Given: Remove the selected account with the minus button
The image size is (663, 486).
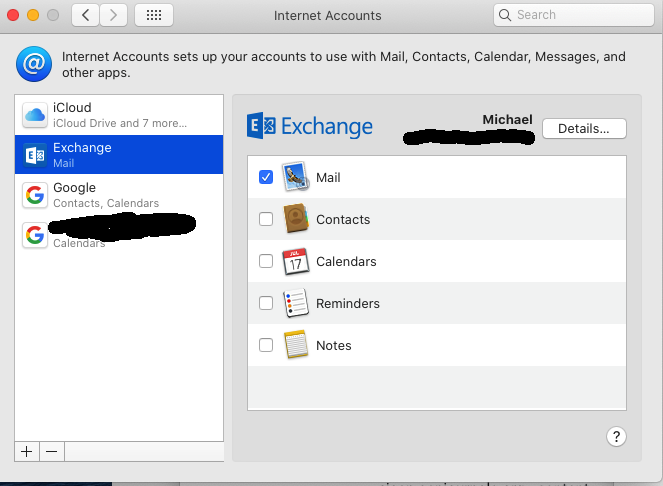Looking at the screenshot, I should tap(52, 452).
